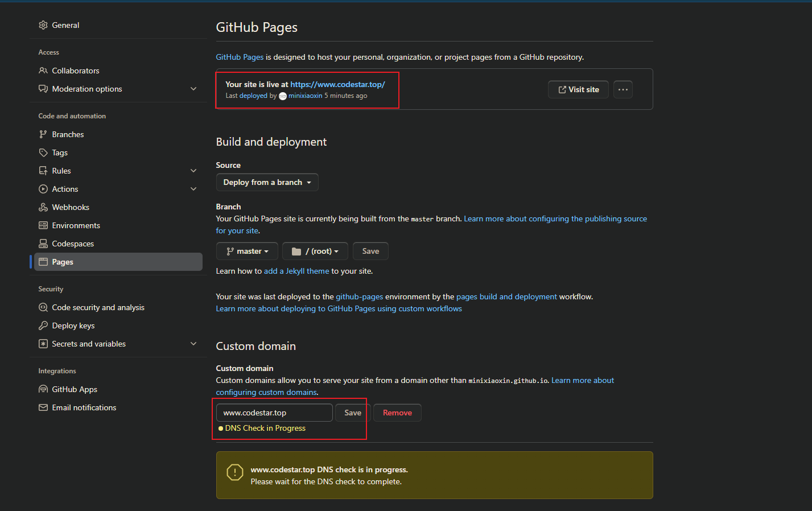The width and height of the screenshot is (812, 511).
Task: Click Save next to branch selectors
Action: pos(370,251)
